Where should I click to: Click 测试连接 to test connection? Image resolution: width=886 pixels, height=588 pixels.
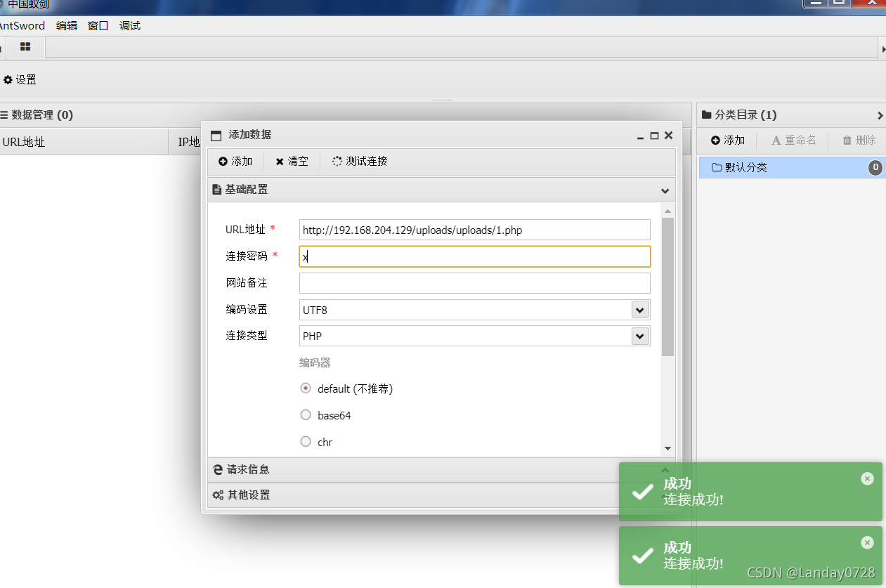[x=360, y=162]
